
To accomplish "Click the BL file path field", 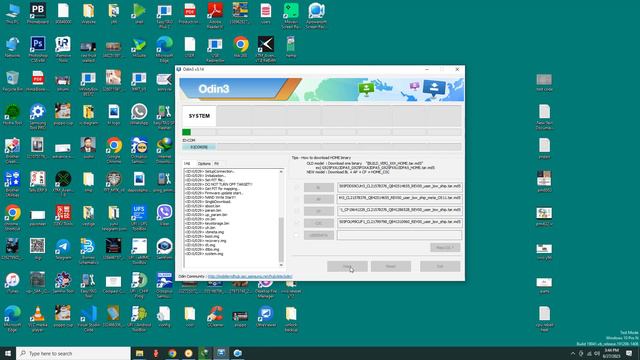I will [x=399, y=187].
